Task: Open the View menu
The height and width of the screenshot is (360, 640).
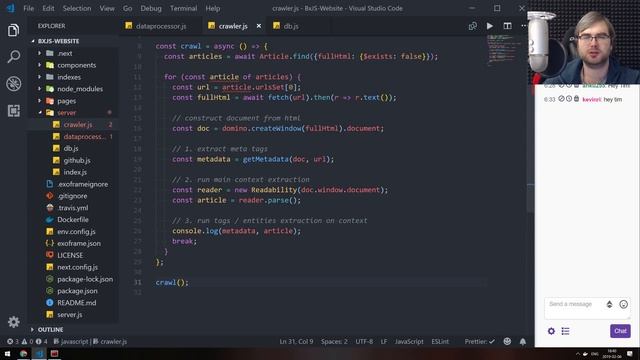Action: 107,8
